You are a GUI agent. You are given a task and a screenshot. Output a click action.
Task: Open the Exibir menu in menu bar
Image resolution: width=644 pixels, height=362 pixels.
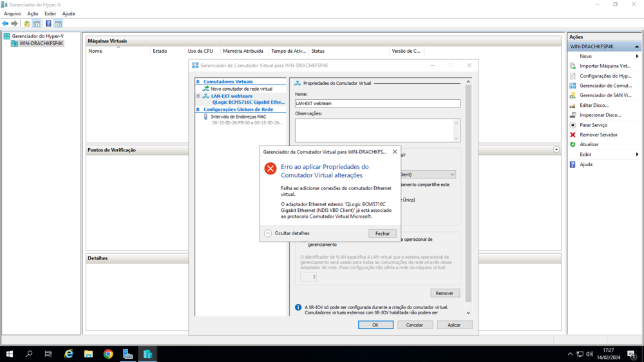50,14
